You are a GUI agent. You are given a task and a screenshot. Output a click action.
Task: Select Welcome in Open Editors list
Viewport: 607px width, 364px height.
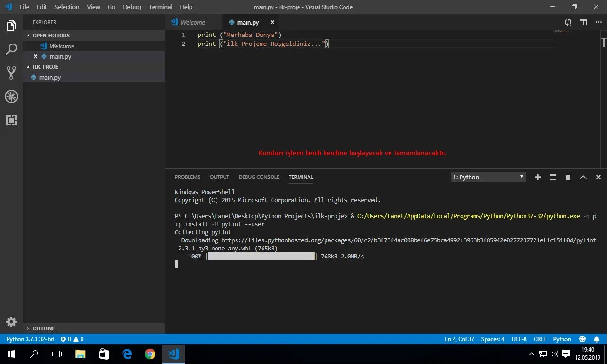(x=94, y=46)
